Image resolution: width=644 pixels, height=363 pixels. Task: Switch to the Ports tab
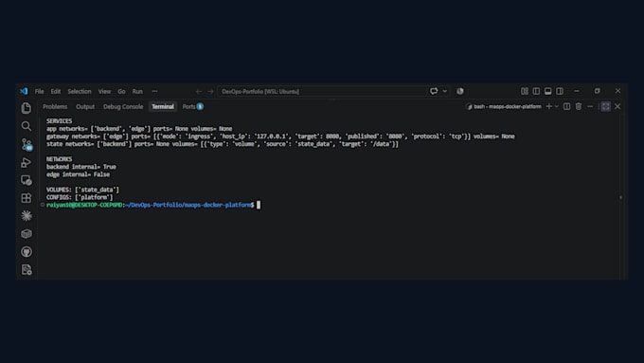click(x=192, y=106)
